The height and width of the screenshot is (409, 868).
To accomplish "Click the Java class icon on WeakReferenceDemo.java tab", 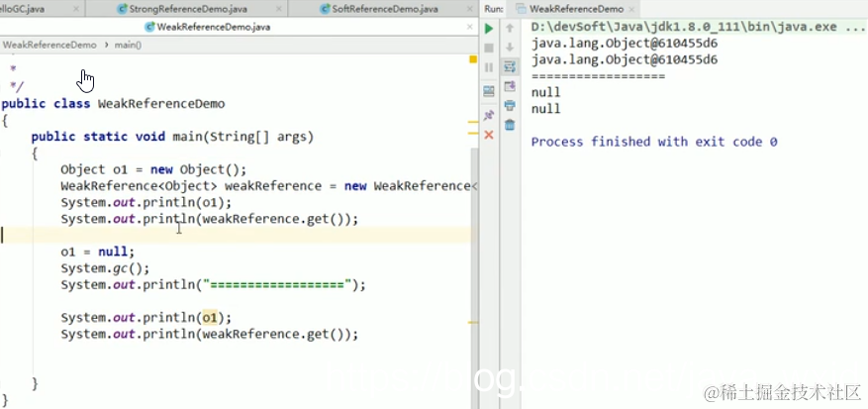I will 149,27.
